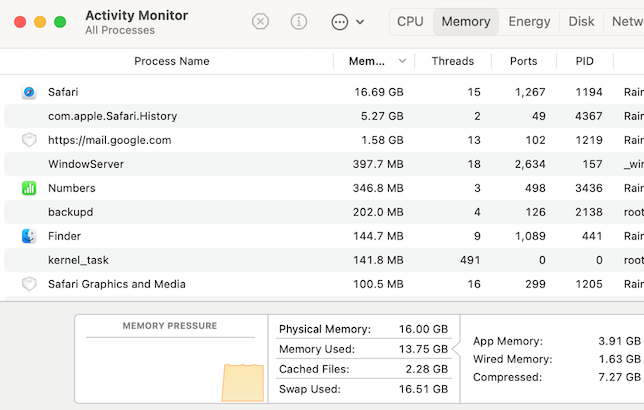
Task: Click PID 4367 cell
Action: click(x=589, y=116)
